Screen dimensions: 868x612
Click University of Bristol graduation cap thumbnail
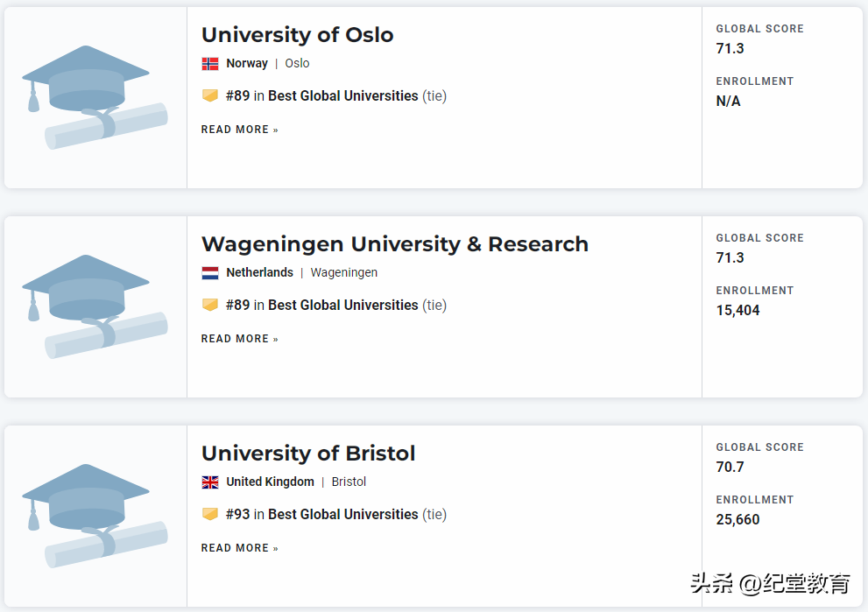[95, 516]
